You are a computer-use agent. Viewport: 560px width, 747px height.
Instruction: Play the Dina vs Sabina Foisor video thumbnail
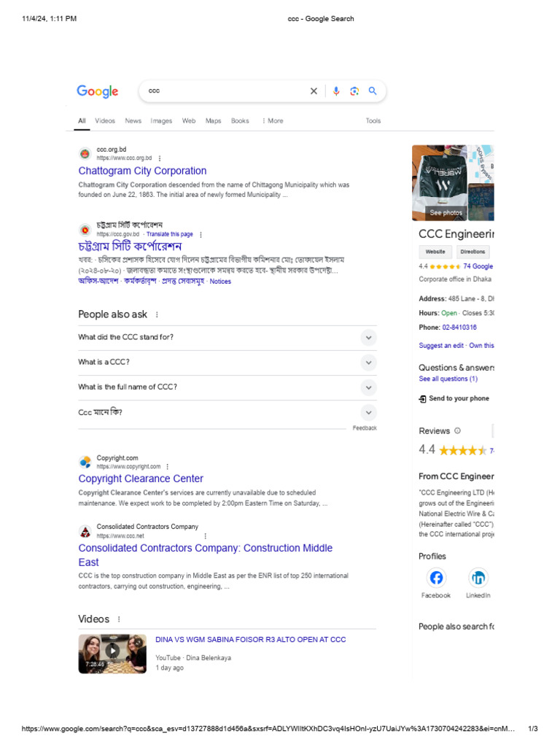pyautogui.click(x=112, y=654)
